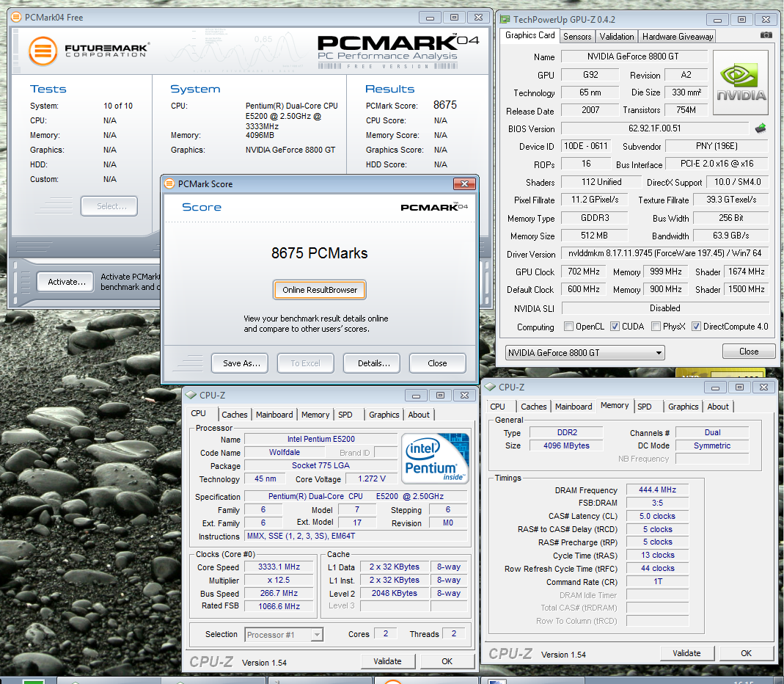
Task: Close the left CPU-Z CPU window
Action: tap(464, 396)
